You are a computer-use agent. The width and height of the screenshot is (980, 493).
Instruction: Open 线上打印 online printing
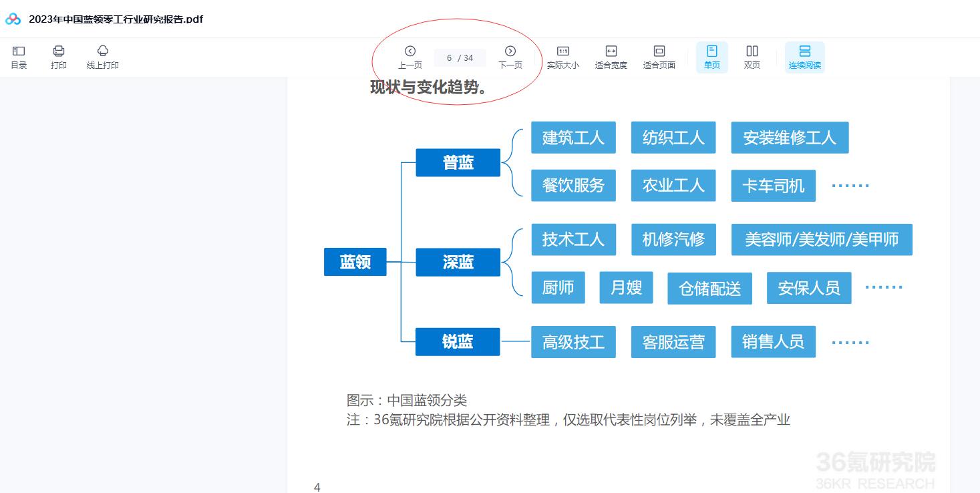[102, 57]
